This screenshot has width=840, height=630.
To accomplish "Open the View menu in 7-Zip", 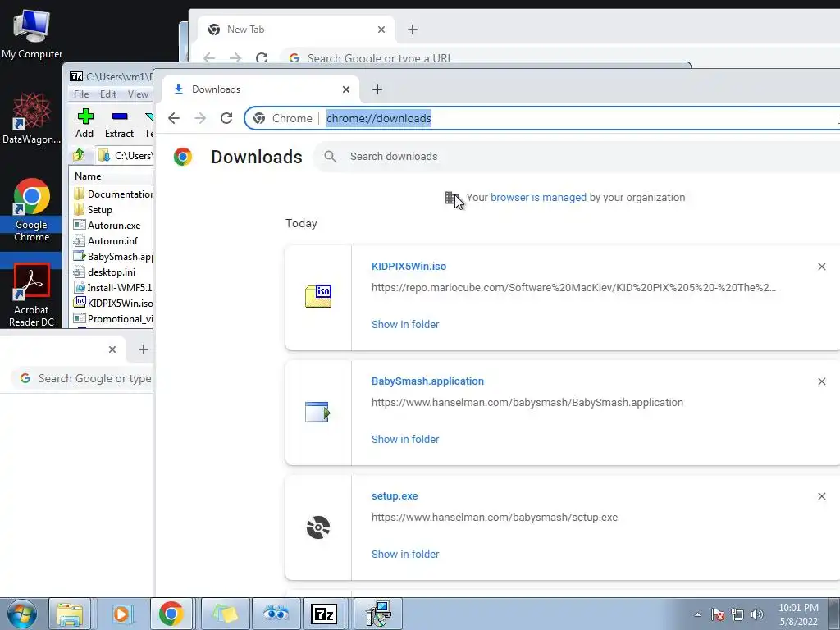I will click(x=138, y=94).
